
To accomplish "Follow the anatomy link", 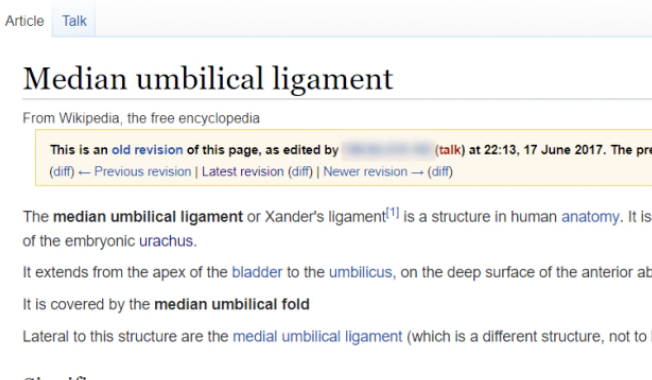I will coord(590,217).
